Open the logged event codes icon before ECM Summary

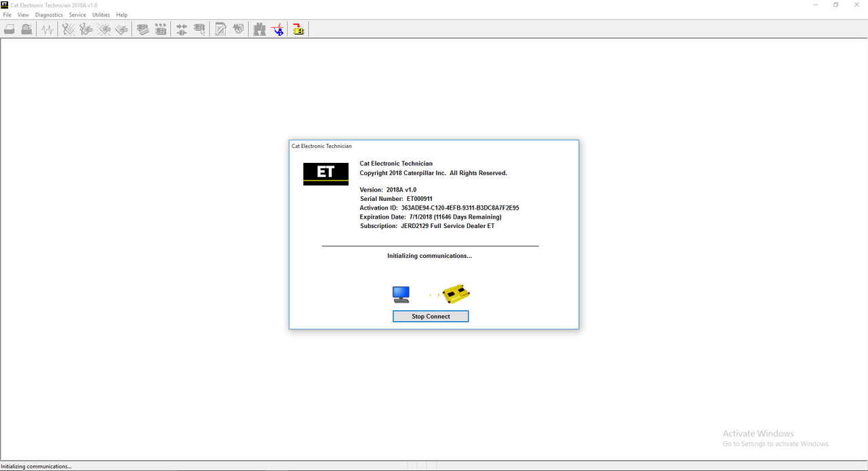(121, 29)
